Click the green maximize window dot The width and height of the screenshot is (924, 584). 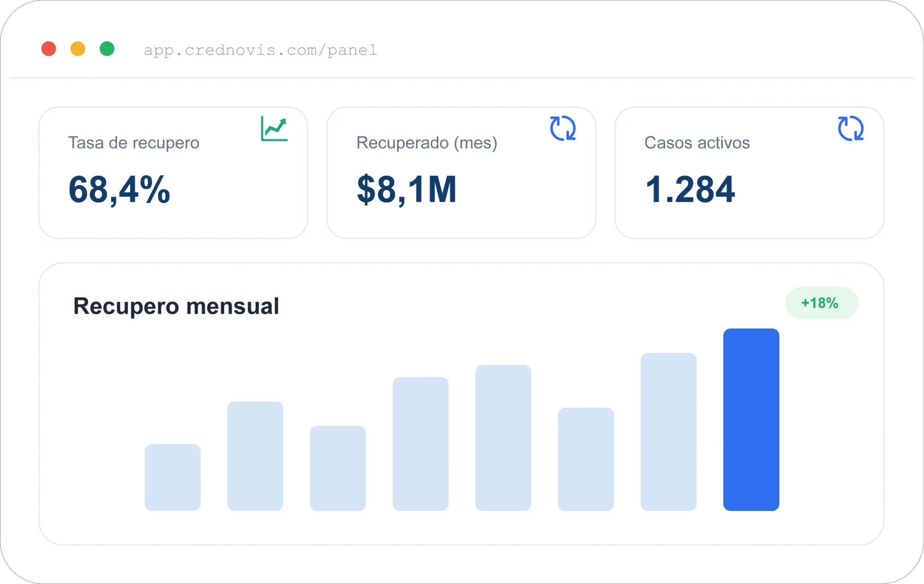click(x=107, y=49)
